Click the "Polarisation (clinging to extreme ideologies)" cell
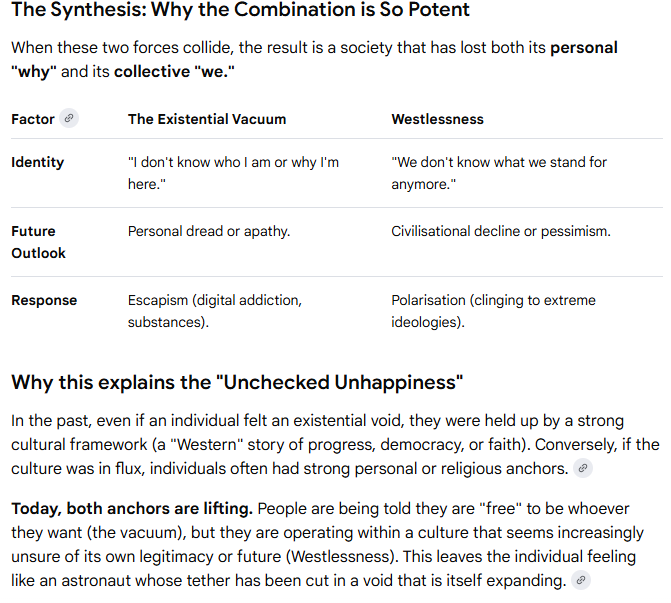The height and width of the screenshot is (603, 671). pos(493,311)
